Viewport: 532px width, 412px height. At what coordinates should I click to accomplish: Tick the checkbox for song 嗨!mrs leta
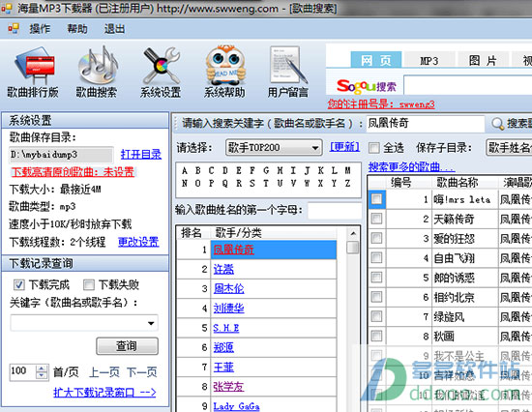376,199
